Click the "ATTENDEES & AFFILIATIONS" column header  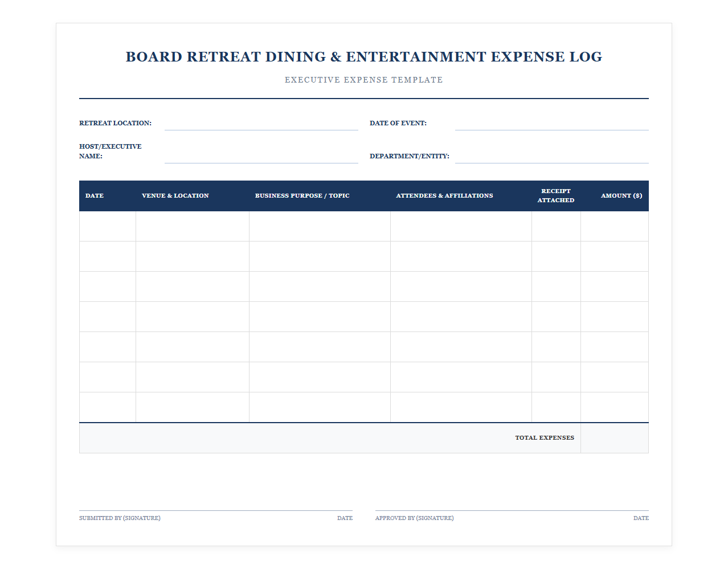point(461,196)
